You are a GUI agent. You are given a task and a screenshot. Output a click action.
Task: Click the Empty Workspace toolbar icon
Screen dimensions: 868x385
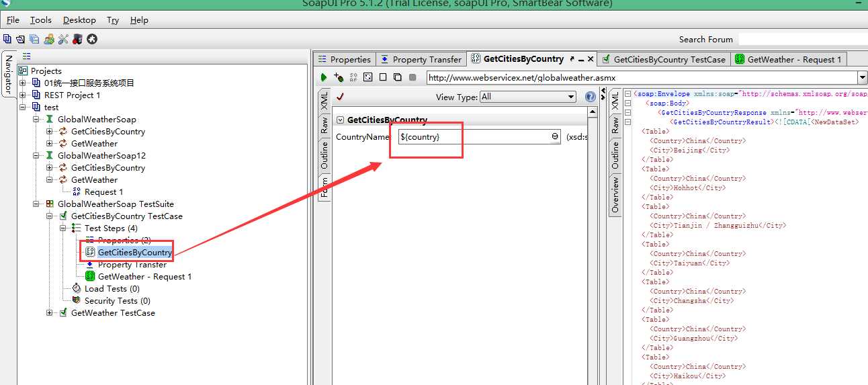coord(7,39)
